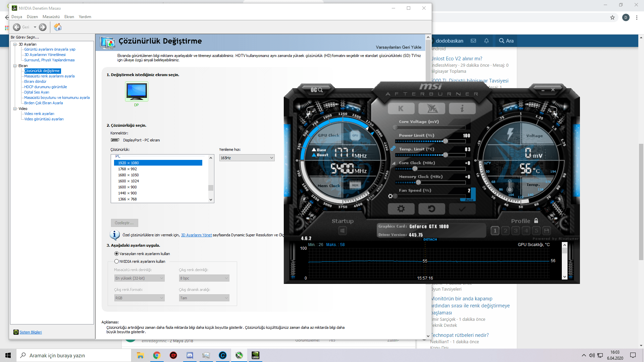
Task: Toggle the Profile lock icon
Action: [536, 221]
